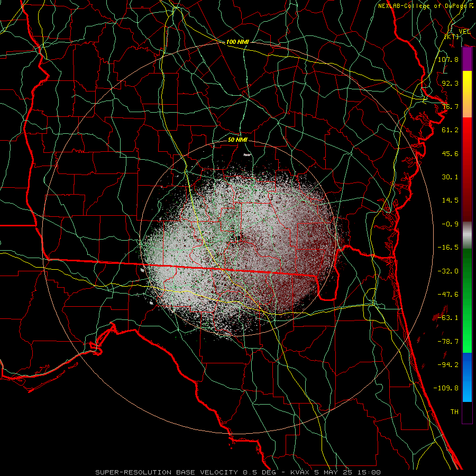
Task: Click the KVAX station identifier in caption
Action: click(x=300, y=472)
